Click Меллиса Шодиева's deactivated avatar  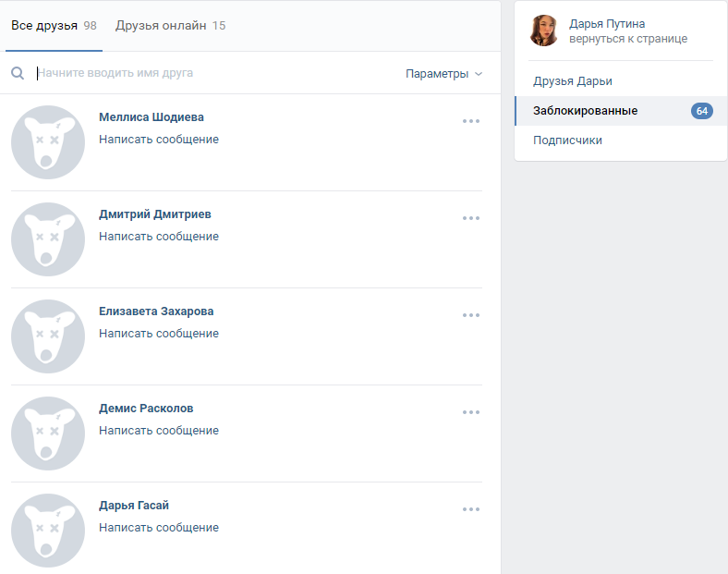[x=48, y=142]
